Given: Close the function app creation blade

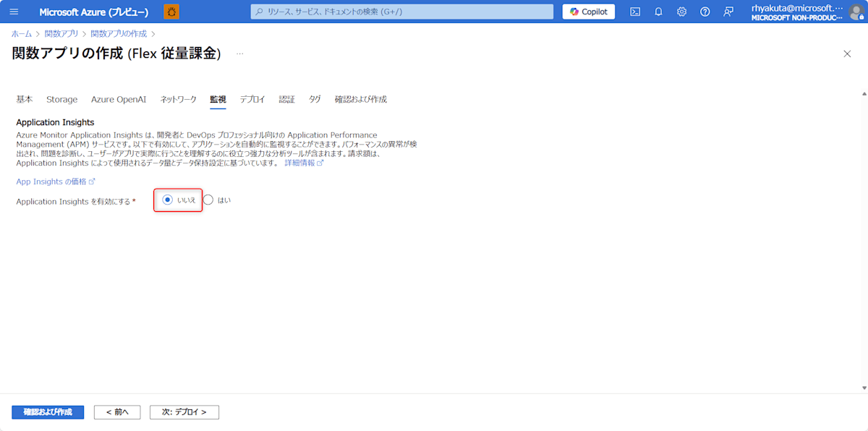Looking at the screenshot, I should point(847,54).
